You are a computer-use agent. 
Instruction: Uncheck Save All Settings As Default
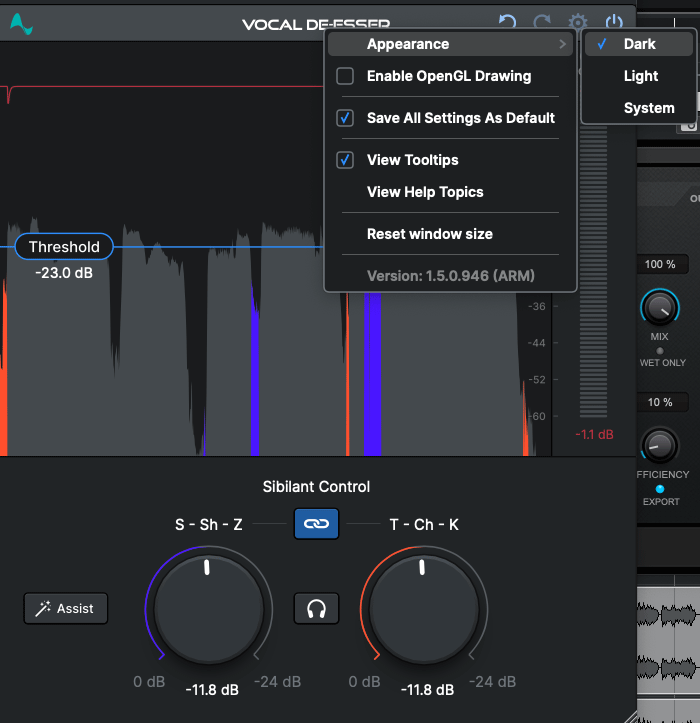pos(450,118)
